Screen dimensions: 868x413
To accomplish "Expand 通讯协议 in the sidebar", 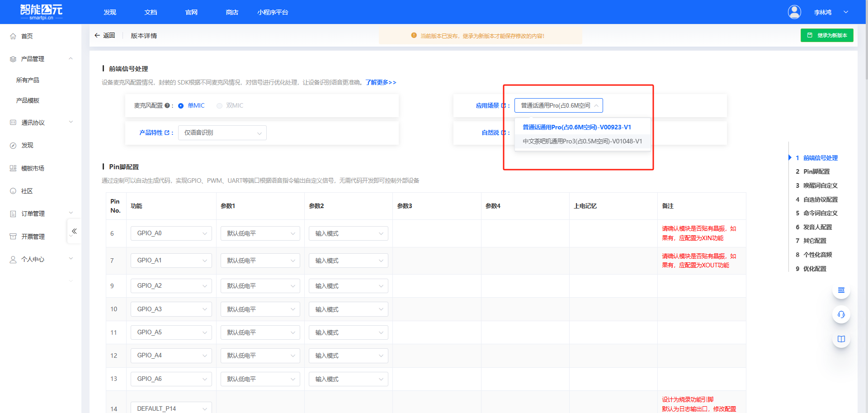I will [41, 123].
